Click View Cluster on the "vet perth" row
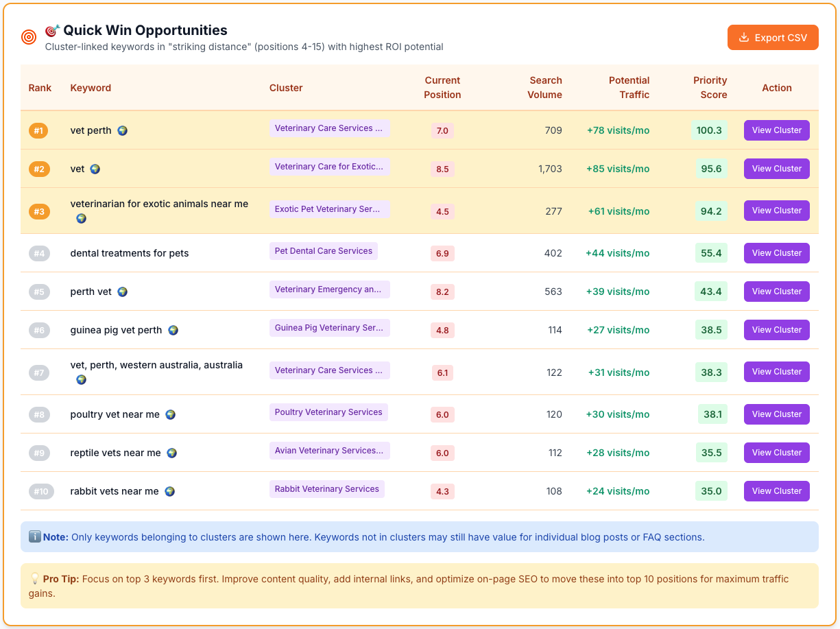 [x=776, y=130]
